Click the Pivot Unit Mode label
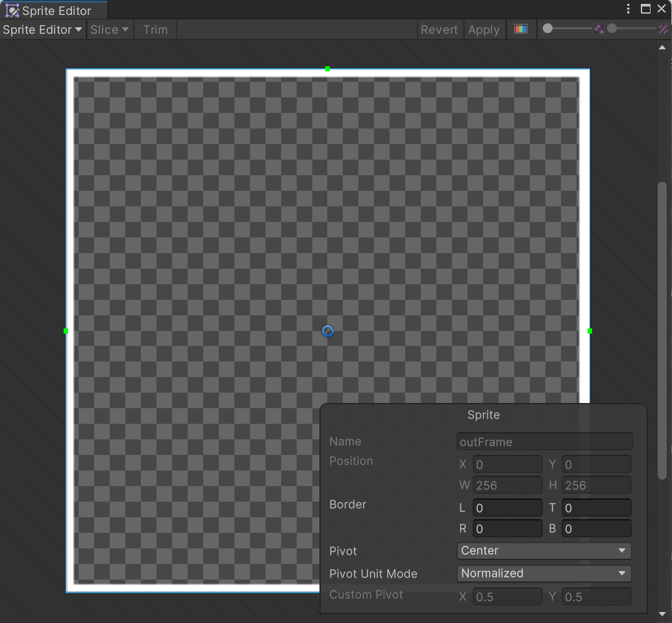The image size is (672, 623). pos(373,574)
